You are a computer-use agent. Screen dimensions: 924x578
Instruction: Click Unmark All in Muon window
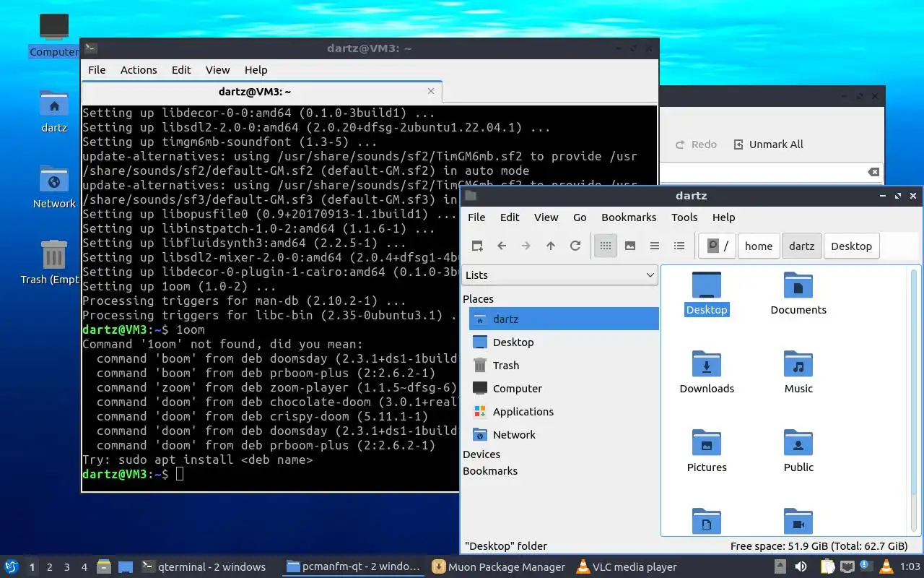tap(768, 144)
